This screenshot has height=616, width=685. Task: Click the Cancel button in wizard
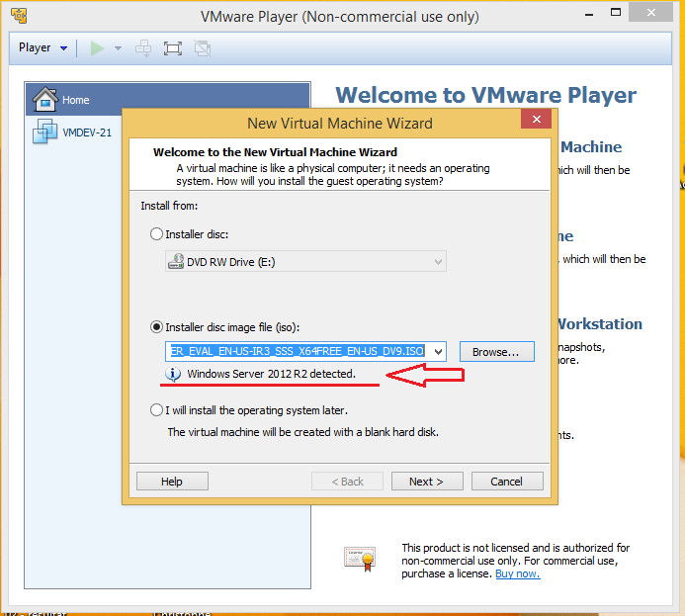click(x=507, y=481)
